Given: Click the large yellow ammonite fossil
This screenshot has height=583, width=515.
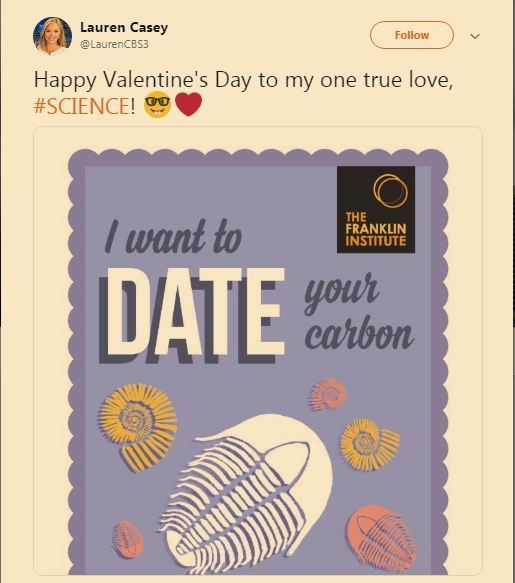Looking at the screenshot, I should click(x=138, y=426).
